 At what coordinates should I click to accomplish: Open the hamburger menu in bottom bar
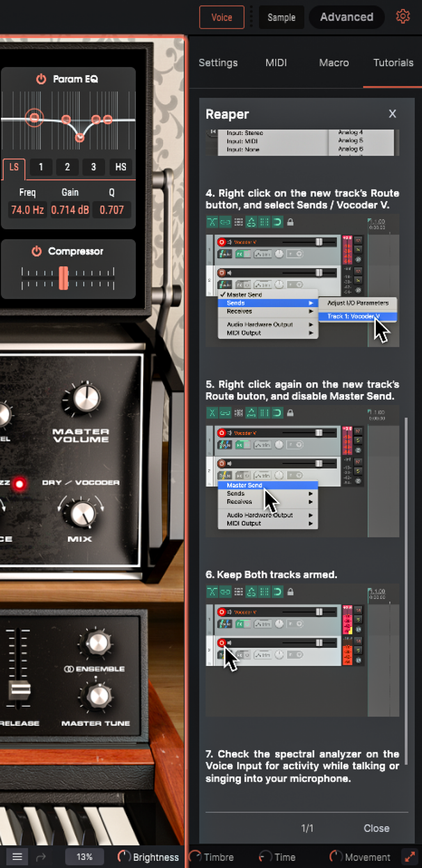pyautogui.click(x=17, y=856)
